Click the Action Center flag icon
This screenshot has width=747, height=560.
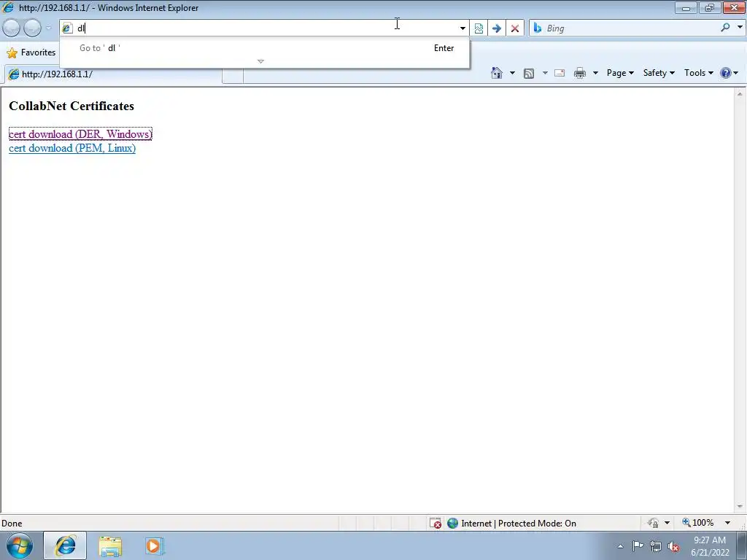click(x=638, y=546)
